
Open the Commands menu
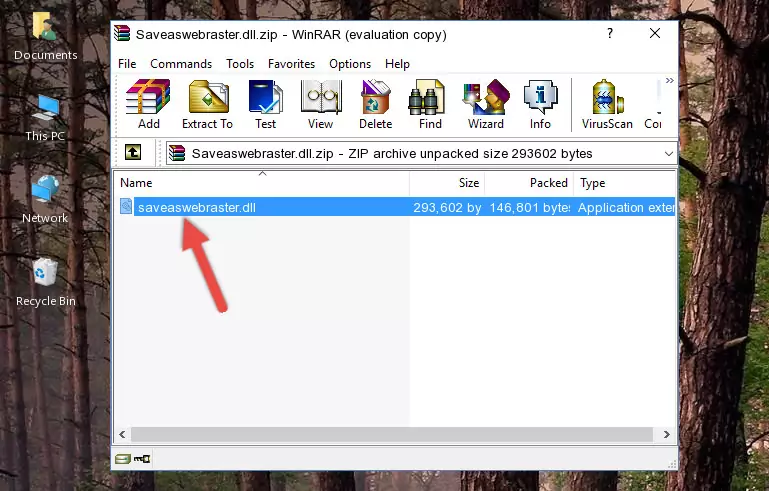tap(181, 64)
